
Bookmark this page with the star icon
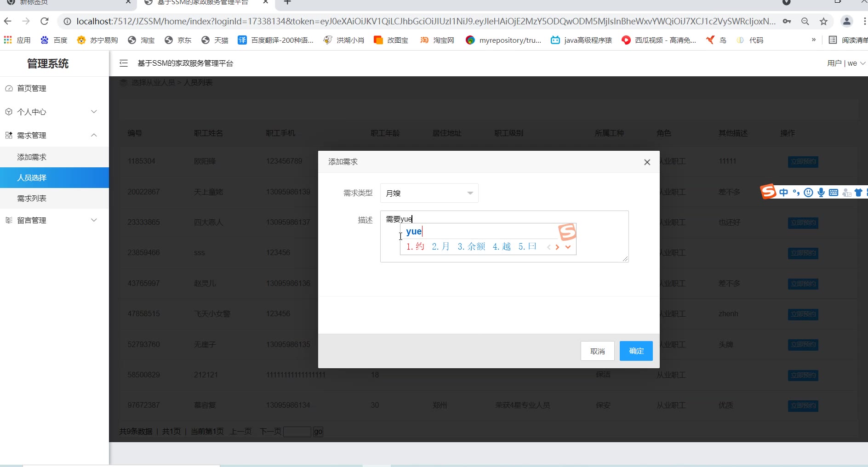click(x=823, y=21)
